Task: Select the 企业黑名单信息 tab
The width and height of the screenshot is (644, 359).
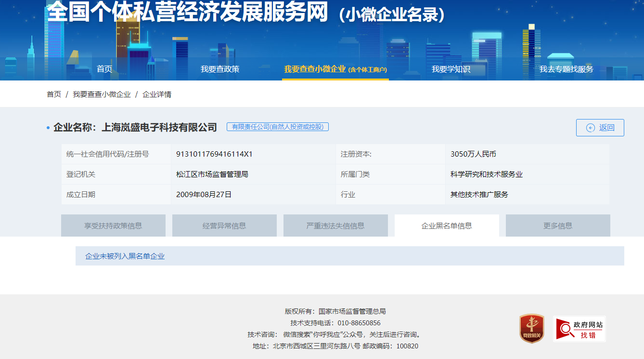Action: tap(447, 226)
